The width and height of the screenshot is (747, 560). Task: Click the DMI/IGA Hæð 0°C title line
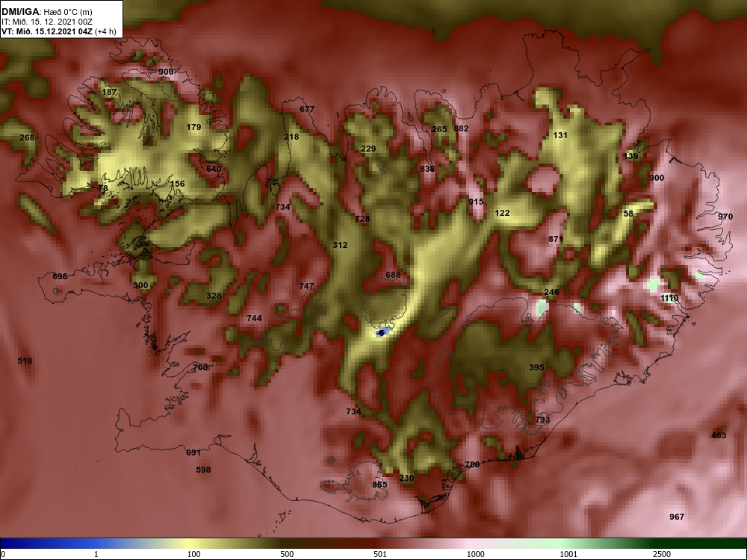tap(47, 12)
